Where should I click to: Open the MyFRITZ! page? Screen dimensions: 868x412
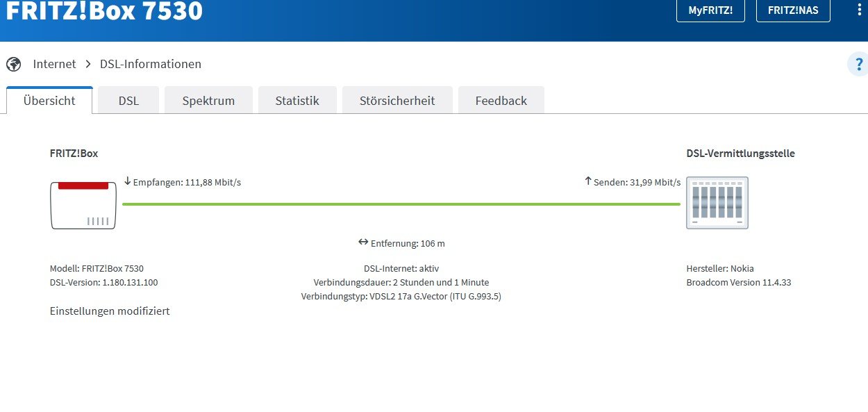click(710, 10)
